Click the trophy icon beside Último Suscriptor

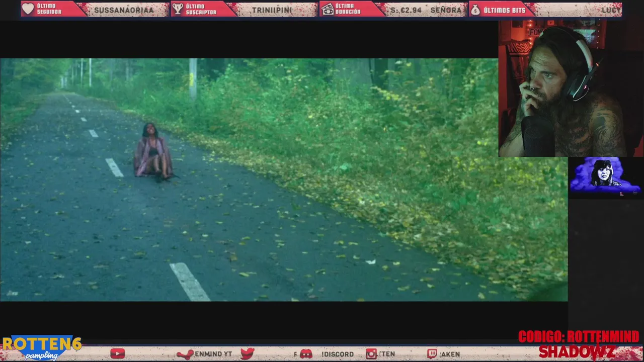[178, 9]
